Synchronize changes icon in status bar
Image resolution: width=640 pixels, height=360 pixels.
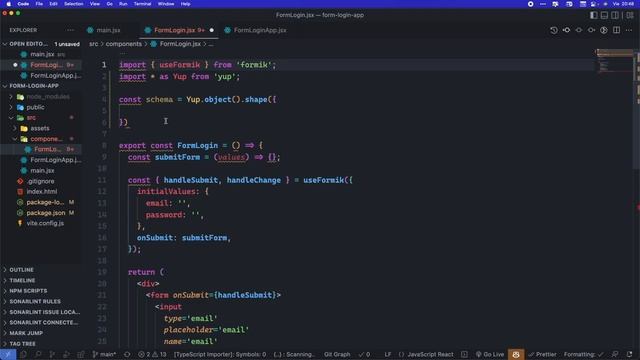click(127, 354)
